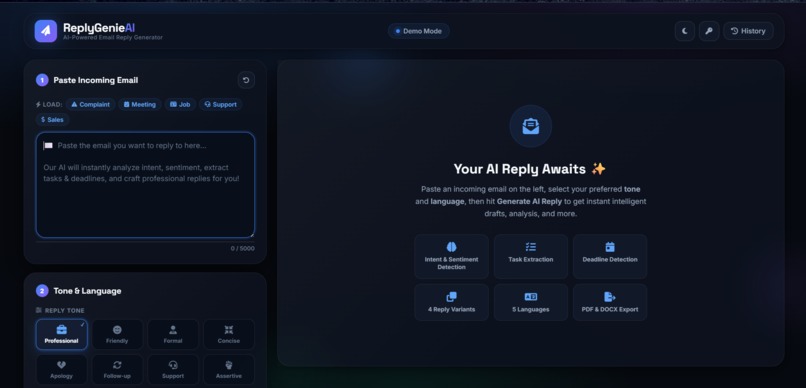
Task: Click the step 1 number badge
Action: 42,80
